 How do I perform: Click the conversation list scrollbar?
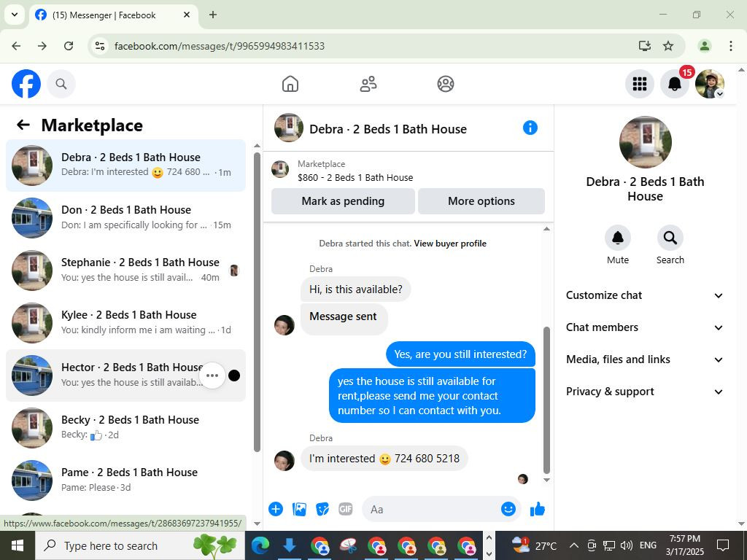pos(257,301)
